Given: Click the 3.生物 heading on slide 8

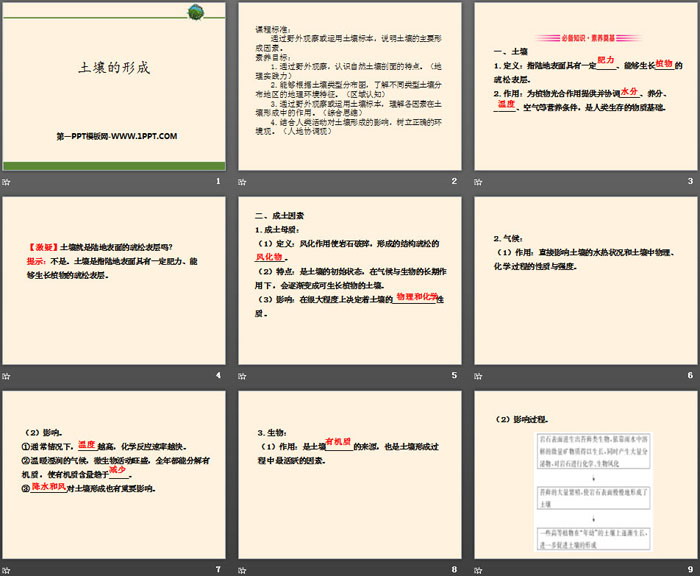Looking at the screenshot, I should [x=272, y=433].
